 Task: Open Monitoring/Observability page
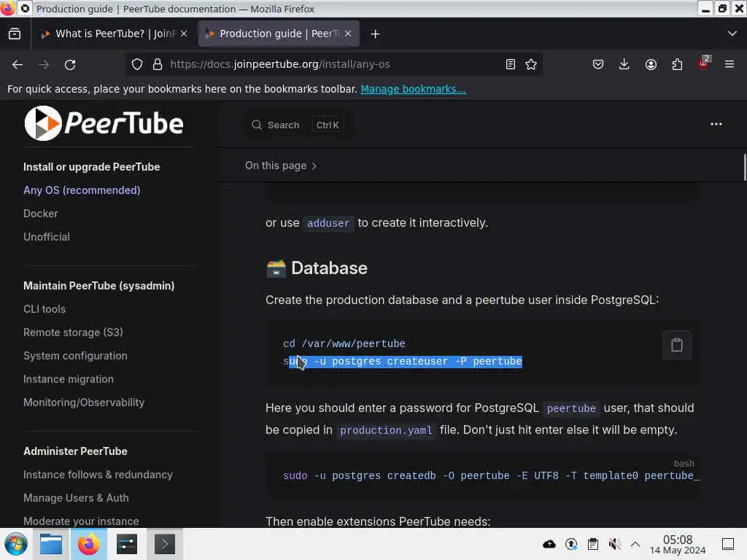(84, 402)
